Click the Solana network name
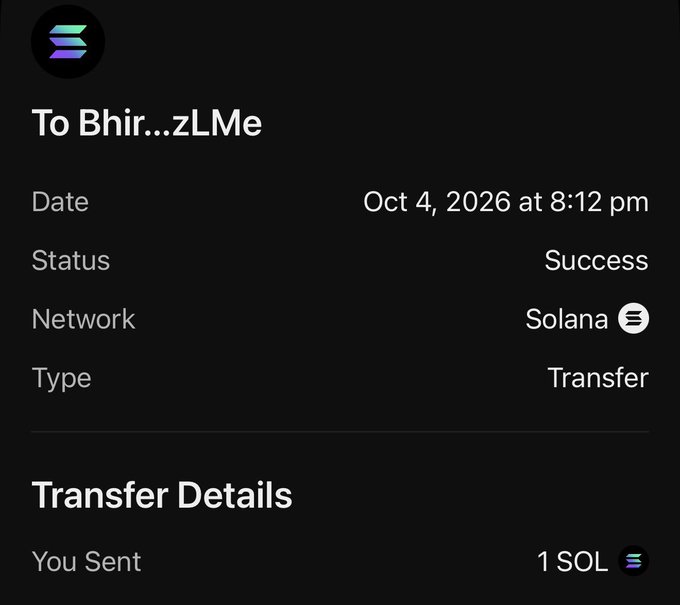The height and width of the screenshot is (605, 680). click(x=567, y=319)
